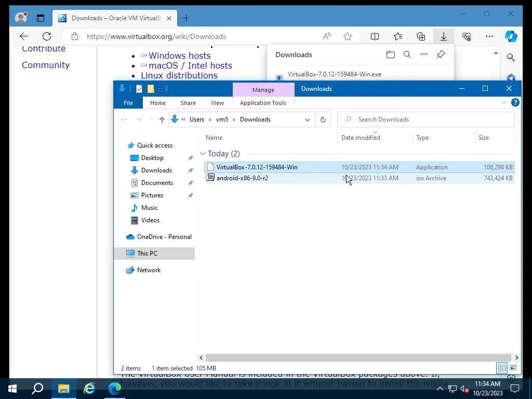
Task: Open Explorer Help question mark icon
Action: pyautogui.click(x=515, y=102)
